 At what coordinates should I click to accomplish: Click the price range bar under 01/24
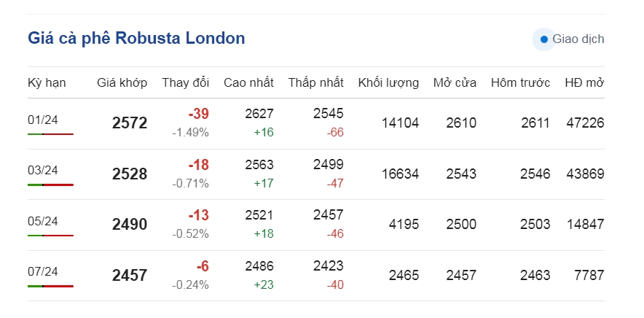pos(50,134)
